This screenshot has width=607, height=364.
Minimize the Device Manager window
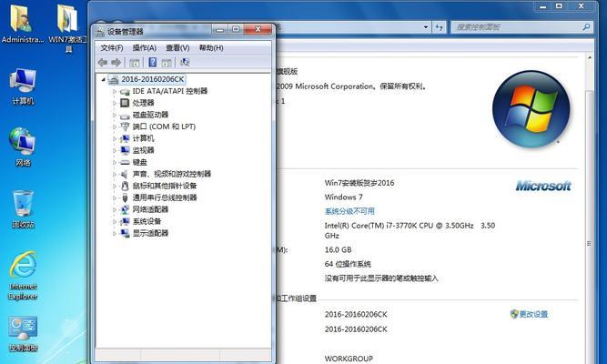[x=220, y=29]
